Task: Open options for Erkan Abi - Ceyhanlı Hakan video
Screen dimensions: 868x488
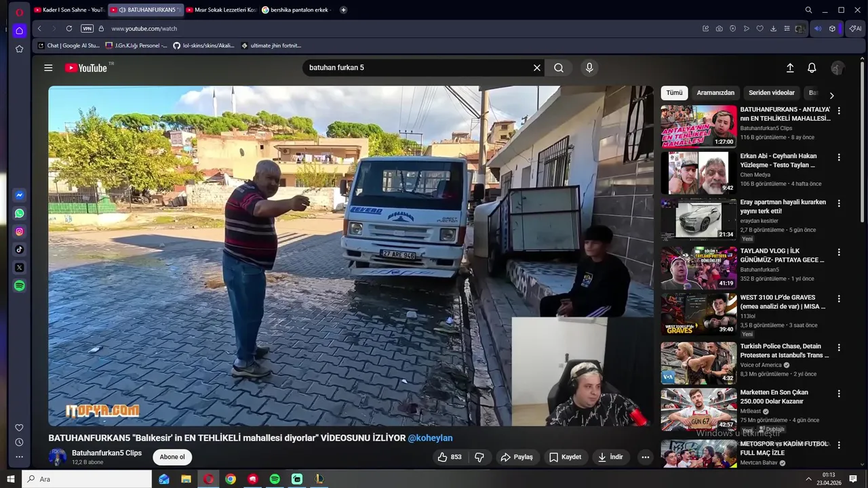Action: click(x=839, y=157)
